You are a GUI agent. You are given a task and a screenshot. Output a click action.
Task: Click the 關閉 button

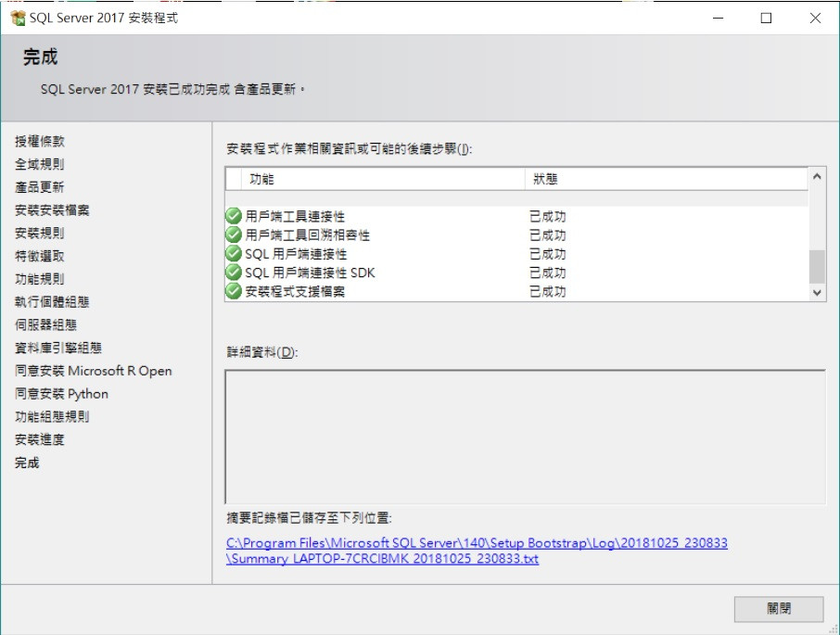(779, 609)
